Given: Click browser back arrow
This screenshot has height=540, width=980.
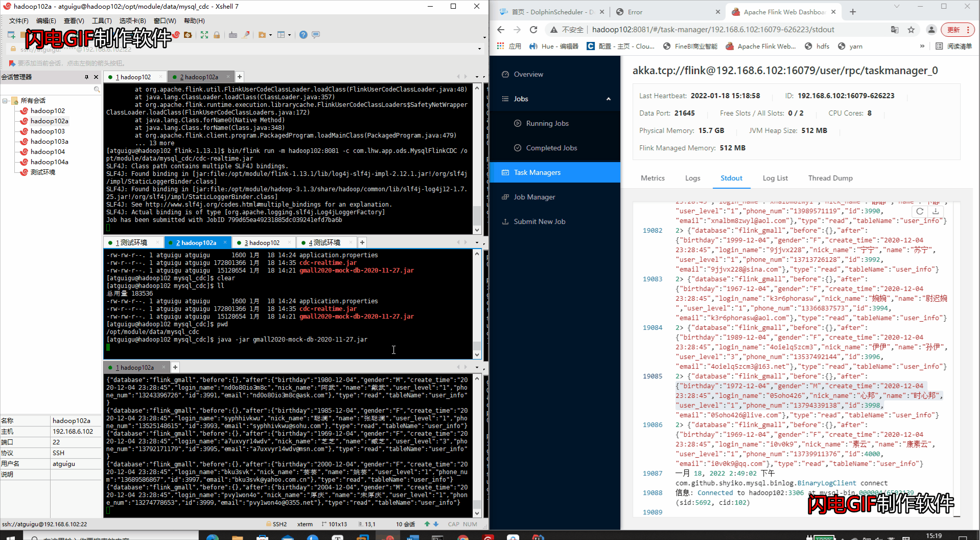Looking at the screenshot, I should pyautogui.click(x=501, y=30).
